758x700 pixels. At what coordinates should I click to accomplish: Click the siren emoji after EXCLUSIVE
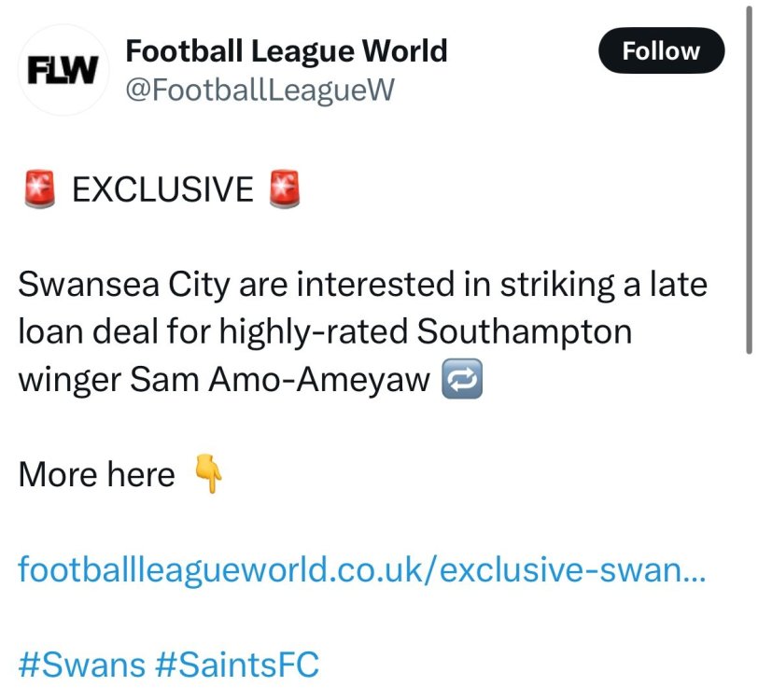point(284,189)
